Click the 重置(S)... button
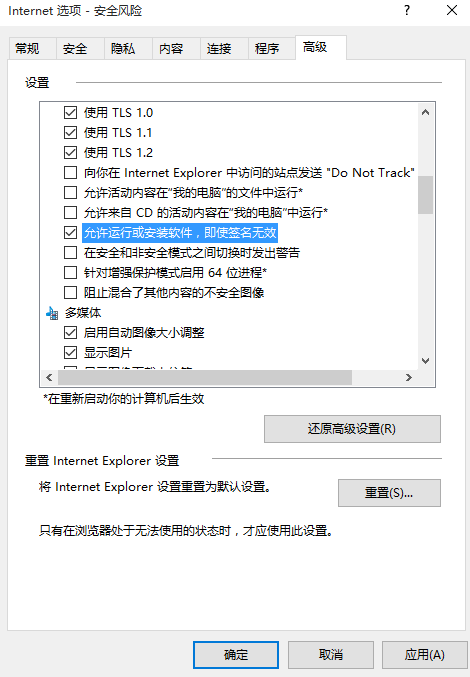Screen dimensions: 470x677 [389, 493]
